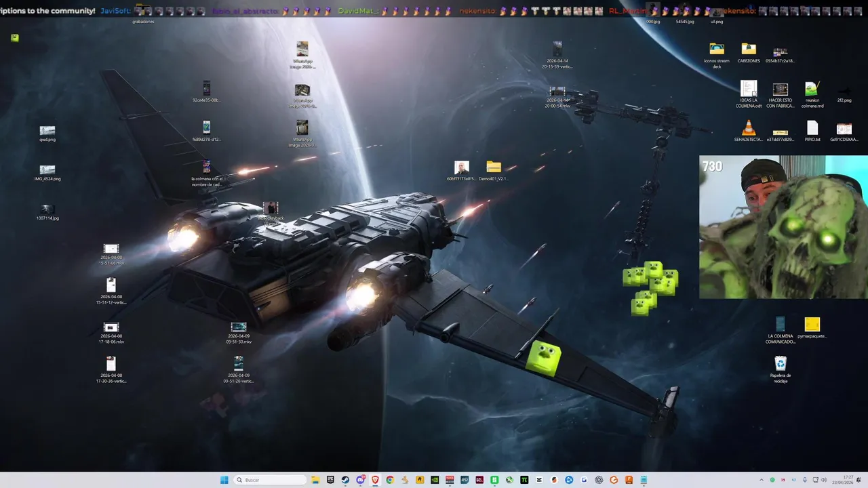Select the IDEAS LA COLMENA.odt document

[x=749, y=95]
